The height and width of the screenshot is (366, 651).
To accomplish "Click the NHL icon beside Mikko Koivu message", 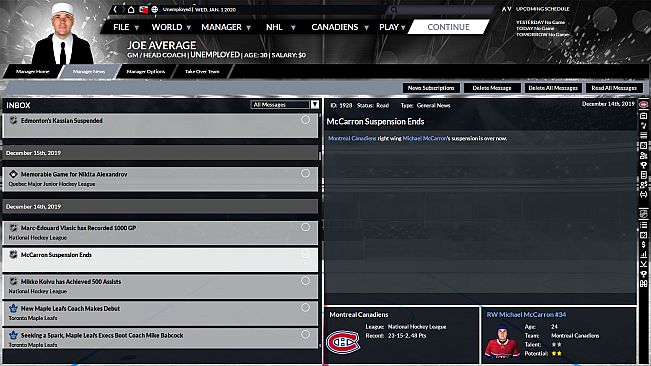I will (13, 281).
